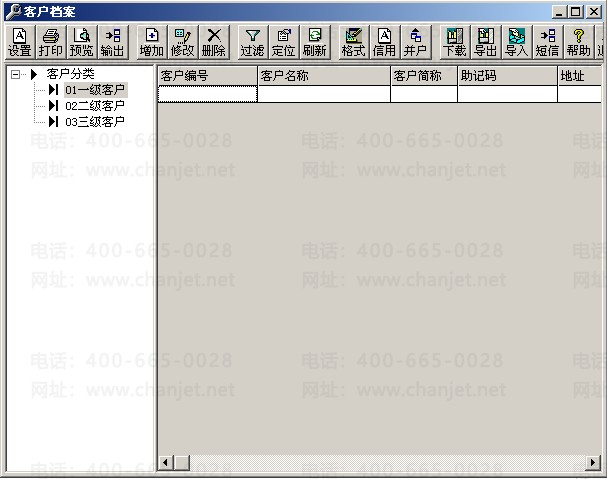
Task: Open the 过滤 filter tool
Action: (252, 43)
